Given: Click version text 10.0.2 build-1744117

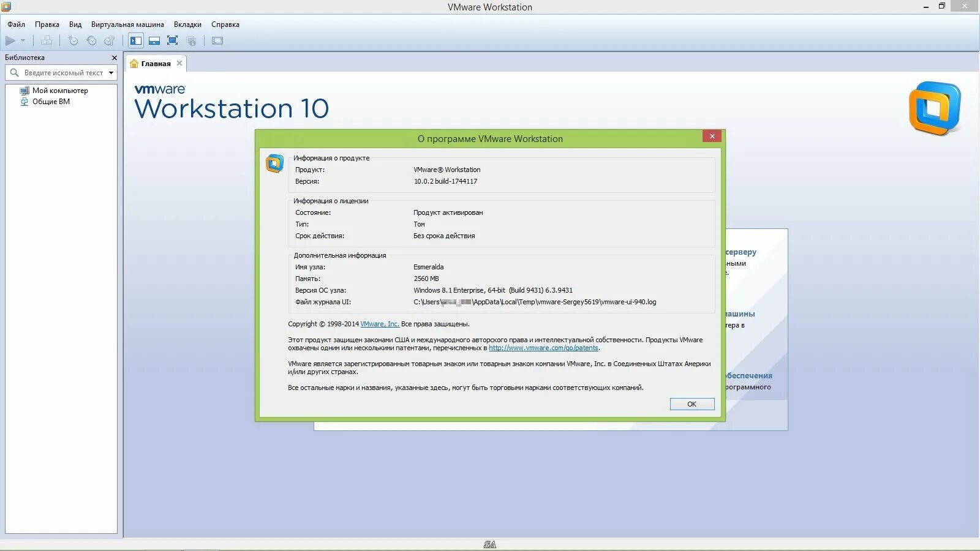Looking at the screenshot, I should 445,181.
